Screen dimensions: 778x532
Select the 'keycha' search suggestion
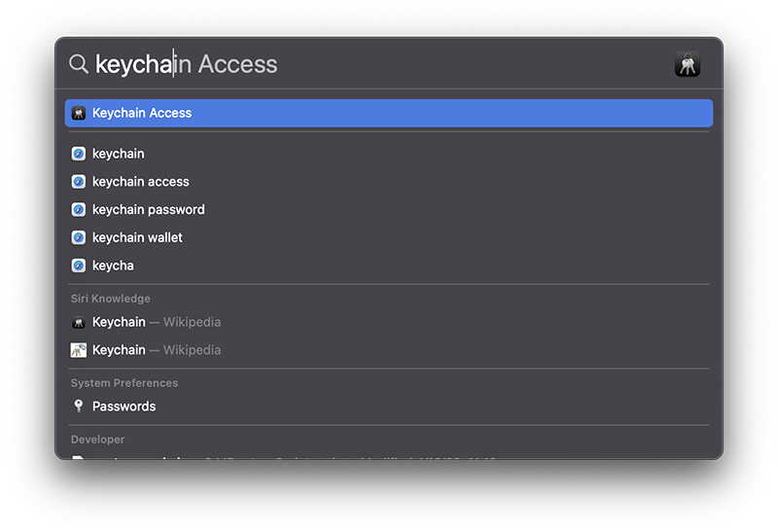(389, 266)
